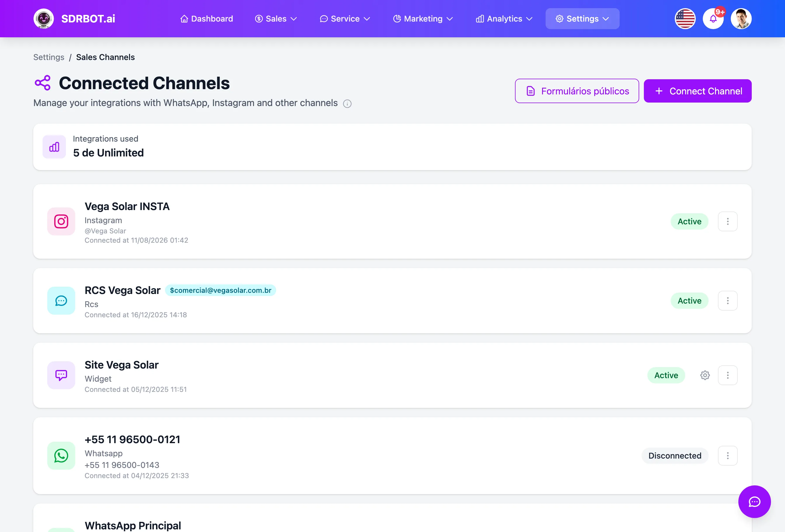This screenshot has height=532, width=785.
Task: Click the 5 de Unlimited integrations value
Action: (108, 153)
